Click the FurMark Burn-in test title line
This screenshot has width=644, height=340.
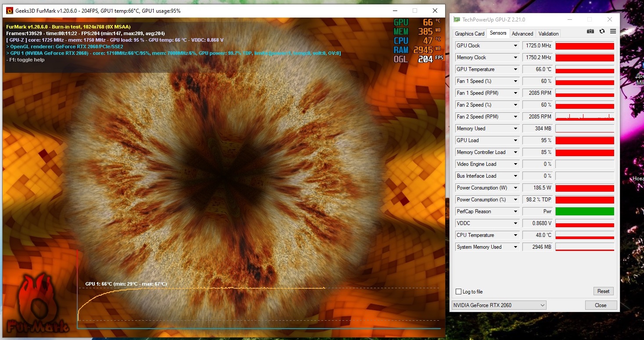[68, 27]
